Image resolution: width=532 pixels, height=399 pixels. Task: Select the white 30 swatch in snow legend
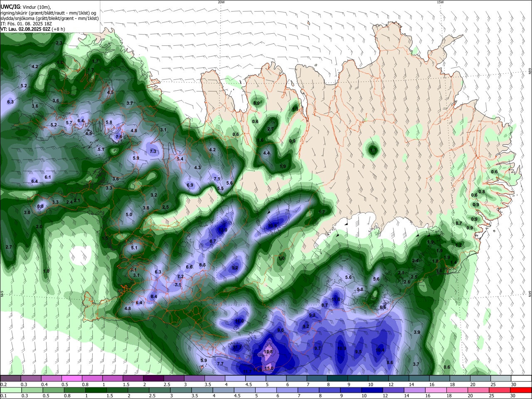pos(521,379)
